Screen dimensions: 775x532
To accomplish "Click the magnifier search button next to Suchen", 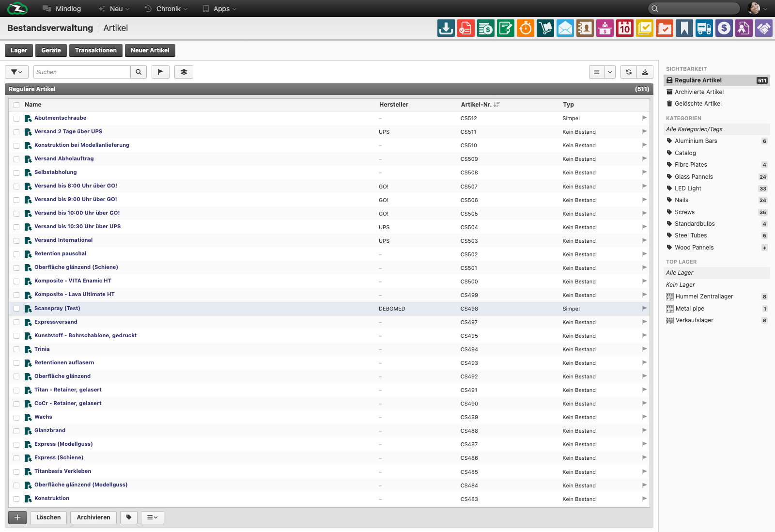I will click(x=139, y=72).
